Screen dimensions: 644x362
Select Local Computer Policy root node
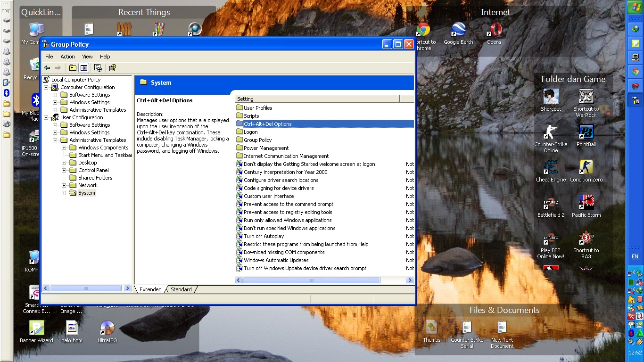[x=76, y=80]
